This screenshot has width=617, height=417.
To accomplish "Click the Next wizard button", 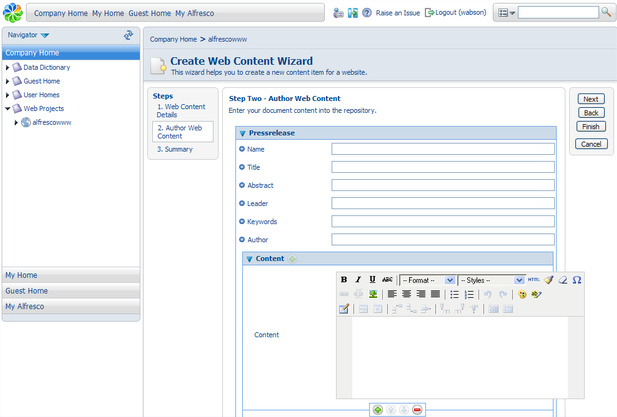I will (591, 99).
